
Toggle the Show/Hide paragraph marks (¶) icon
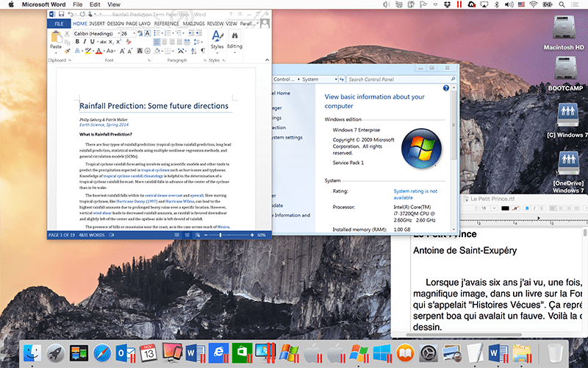pyautogui.click(x=203, y=51)
